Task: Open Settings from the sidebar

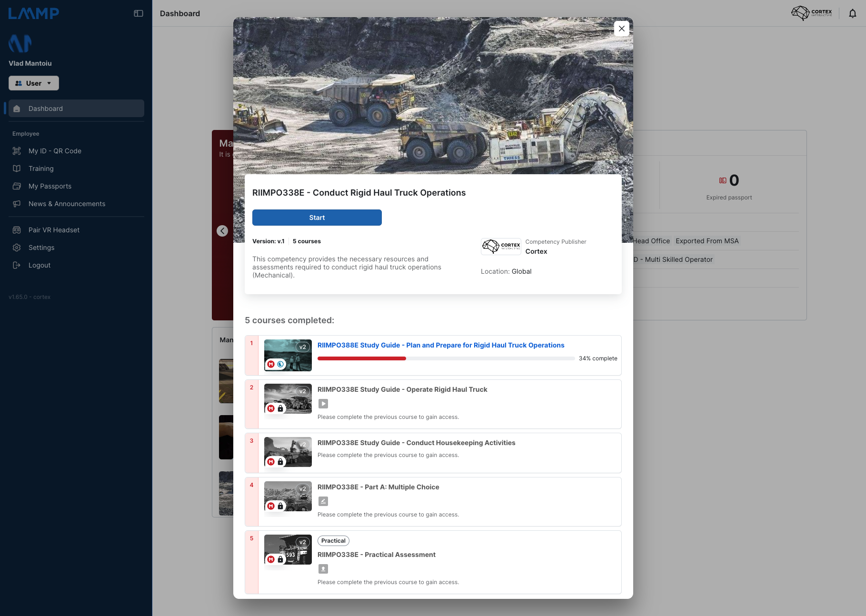Action: pyautogui.click(x=76, y=248)
